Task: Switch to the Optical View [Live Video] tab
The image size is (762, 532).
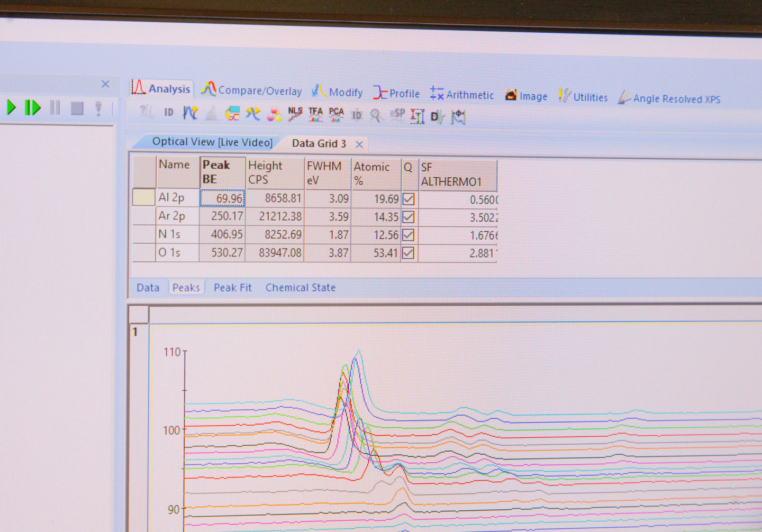Action: point(212,142)
